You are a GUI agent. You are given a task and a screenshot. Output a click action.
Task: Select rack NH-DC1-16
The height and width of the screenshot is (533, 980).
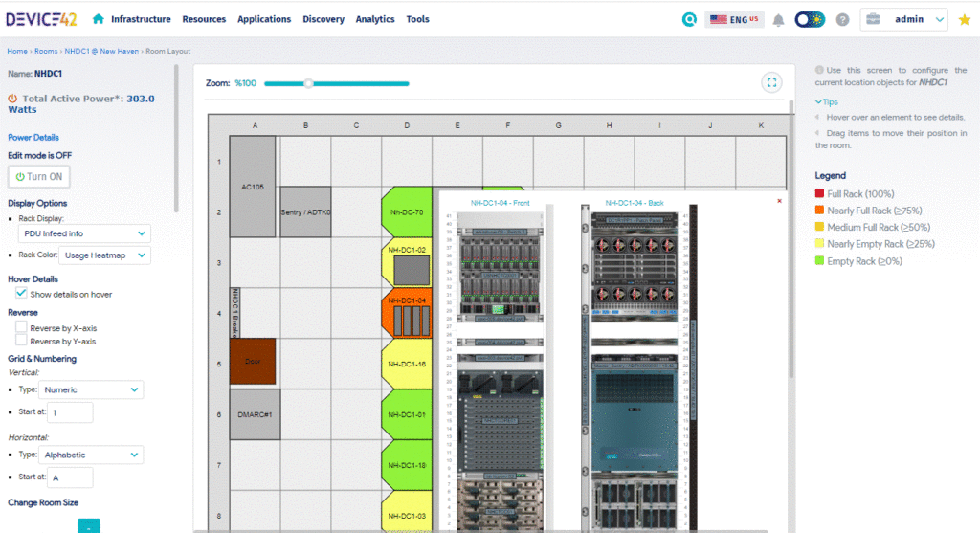click(x=407, y=364)
